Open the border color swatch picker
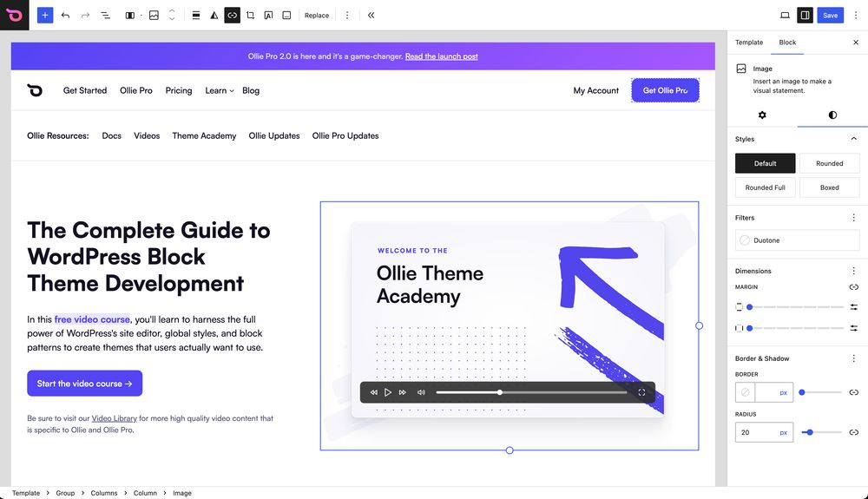The width and height of the screenshot is (868, 499). tap(745, 392)
